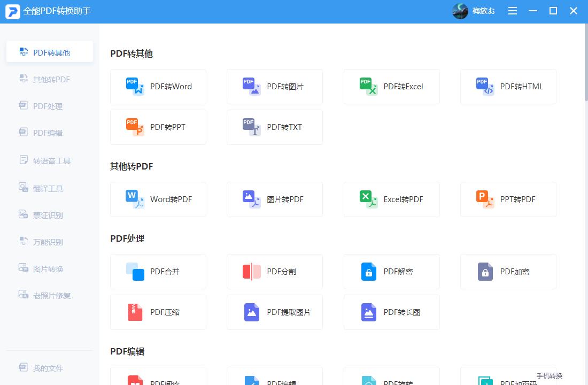Open PDF解密 to decrypt a PDF
Image resolution: width=588 pixels, height=385 pixels.
[391, 271]
